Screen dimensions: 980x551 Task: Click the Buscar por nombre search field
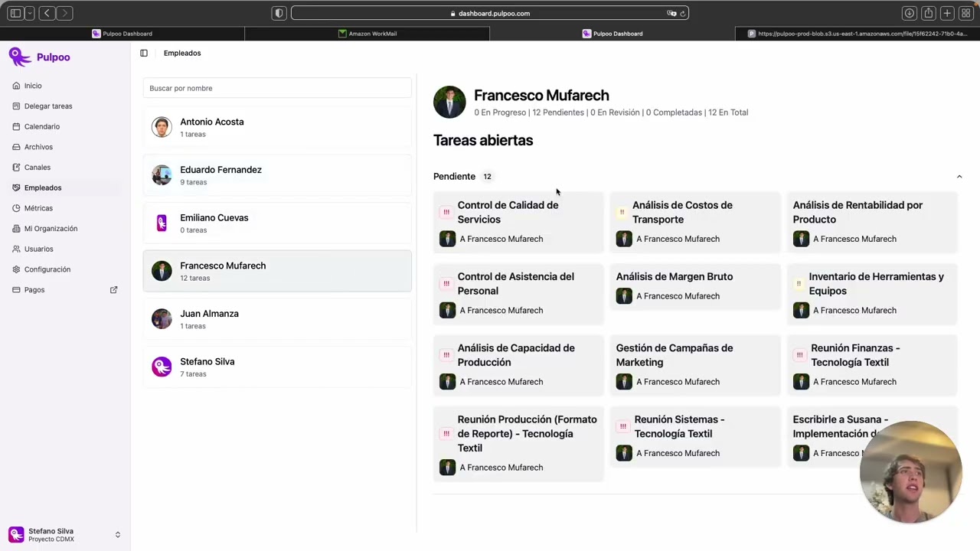coord(277,88)
